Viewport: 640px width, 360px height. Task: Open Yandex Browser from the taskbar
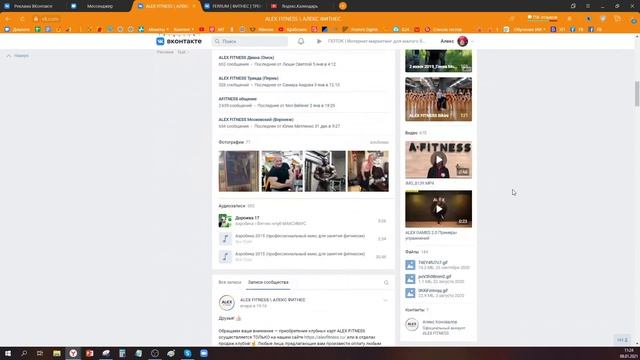coord(73,353)
